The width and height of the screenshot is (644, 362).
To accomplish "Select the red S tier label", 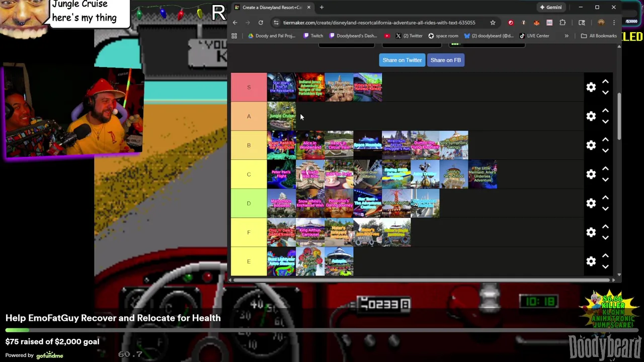I will coord(249,87).
